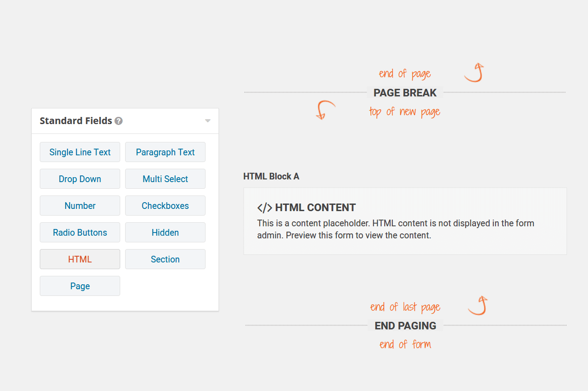The width and height of the screenshot is (588, 391).
Task: Add a Multi Select field
Action: (x=165, y=179)
